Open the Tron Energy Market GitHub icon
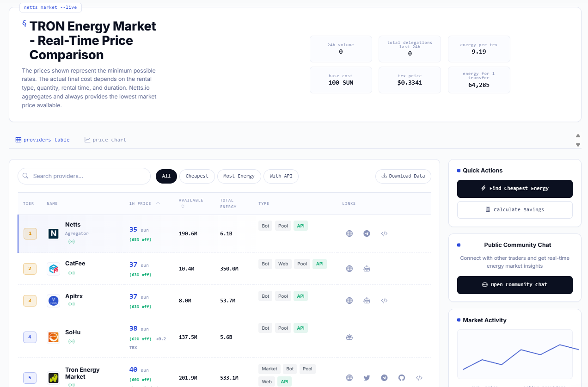 [x=402, y=378]
